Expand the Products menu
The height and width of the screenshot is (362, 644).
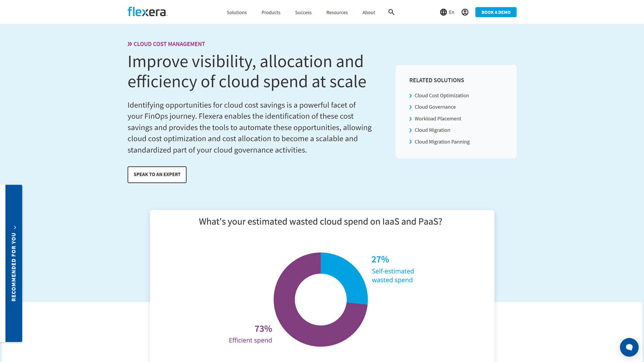tap(271, 12)
